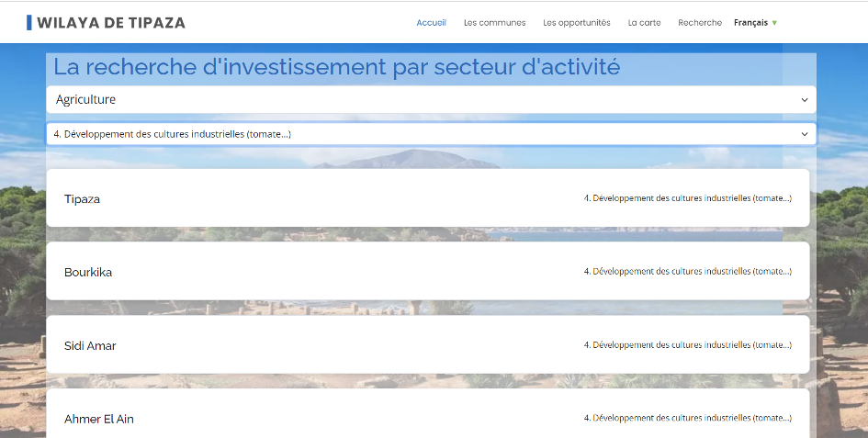868x438 pixels.
Task: Open the Les communes menu item
Action: (494, 23)
